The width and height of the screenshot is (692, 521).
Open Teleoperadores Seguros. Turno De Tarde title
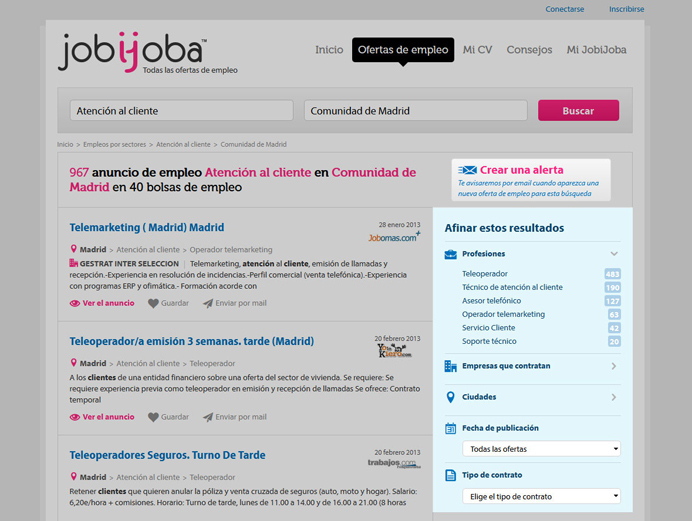click(167, 455)
